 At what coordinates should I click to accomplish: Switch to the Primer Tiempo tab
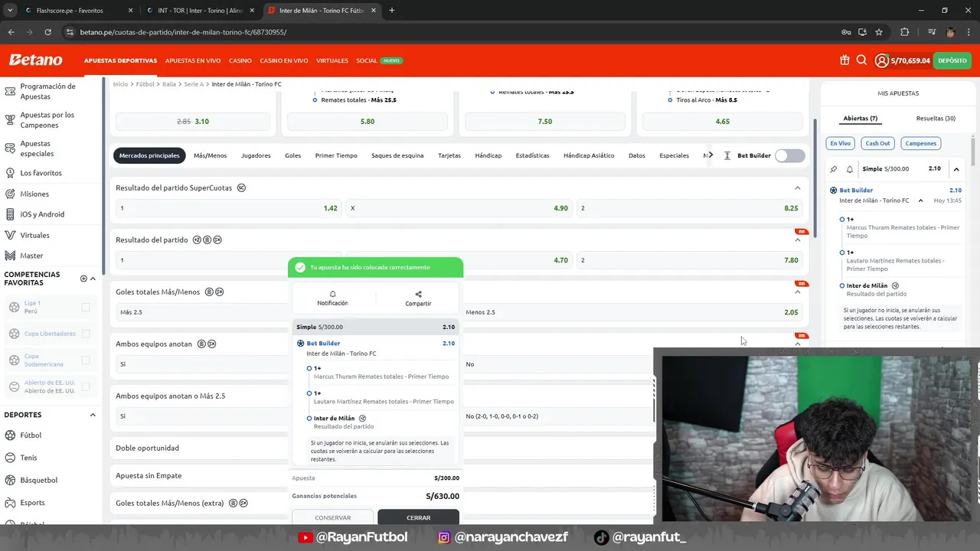point(336,155)
